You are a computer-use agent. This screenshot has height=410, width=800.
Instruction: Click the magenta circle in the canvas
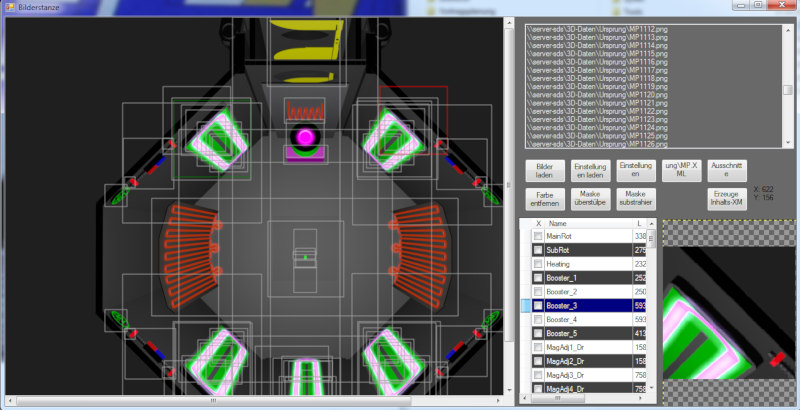[x=305, y=135]
